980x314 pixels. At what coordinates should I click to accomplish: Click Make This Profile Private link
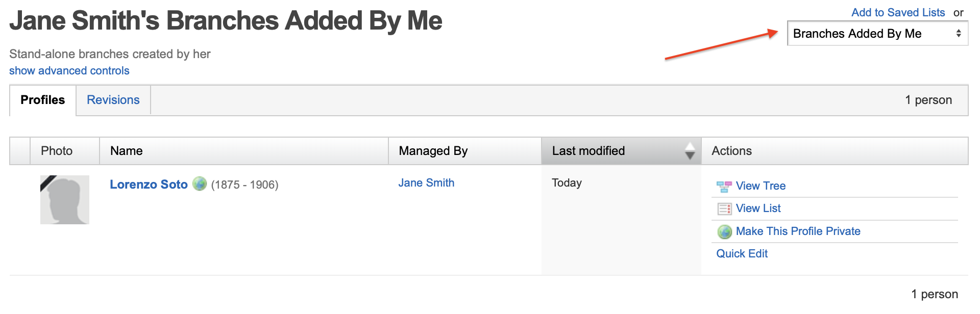798,231
